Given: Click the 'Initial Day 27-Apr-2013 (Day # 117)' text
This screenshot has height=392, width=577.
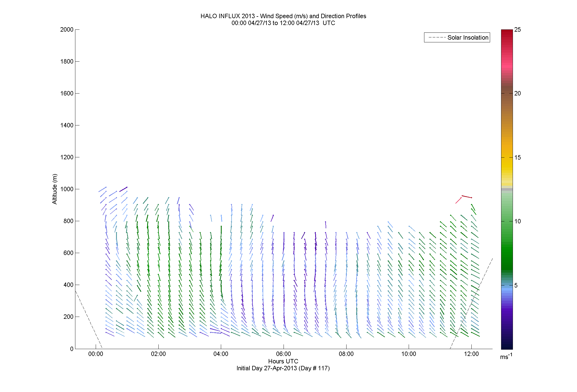Looking at the screenshot, I should 283,368.
